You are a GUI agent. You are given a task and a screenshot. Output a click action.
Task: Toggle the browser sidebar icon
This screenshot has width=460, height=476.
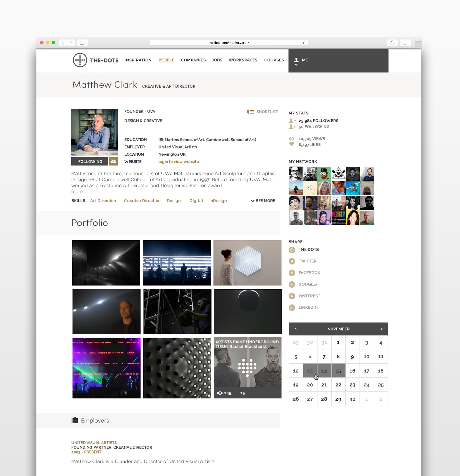82,43
